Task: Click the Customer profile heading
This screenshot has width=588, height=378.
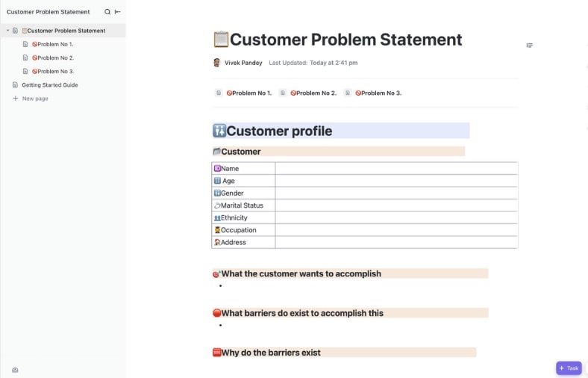Action: pyautogui.click(x=279, y=131)
